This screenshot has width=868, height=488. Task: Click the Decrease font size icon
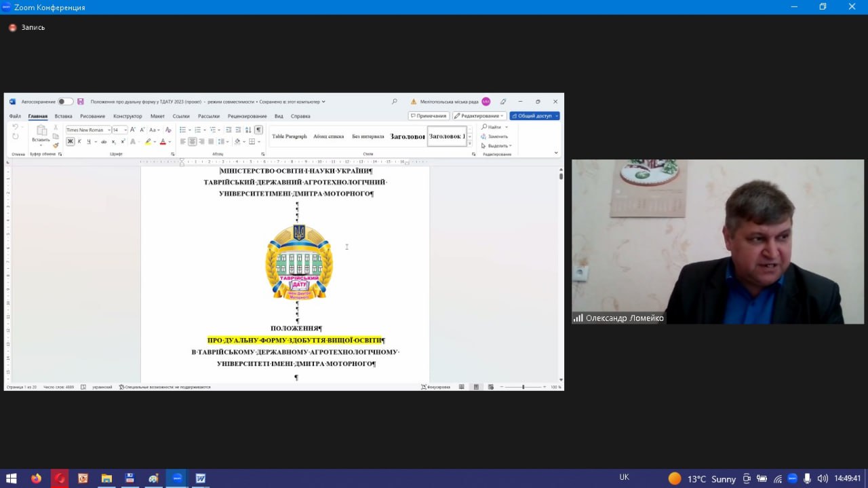(x=142, y=130)
